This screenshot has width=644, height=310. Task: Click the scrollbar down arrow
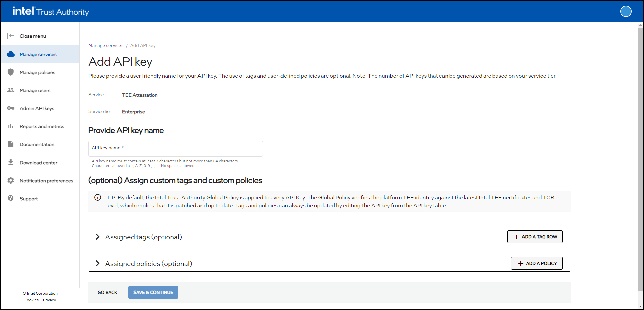[640, 306]
